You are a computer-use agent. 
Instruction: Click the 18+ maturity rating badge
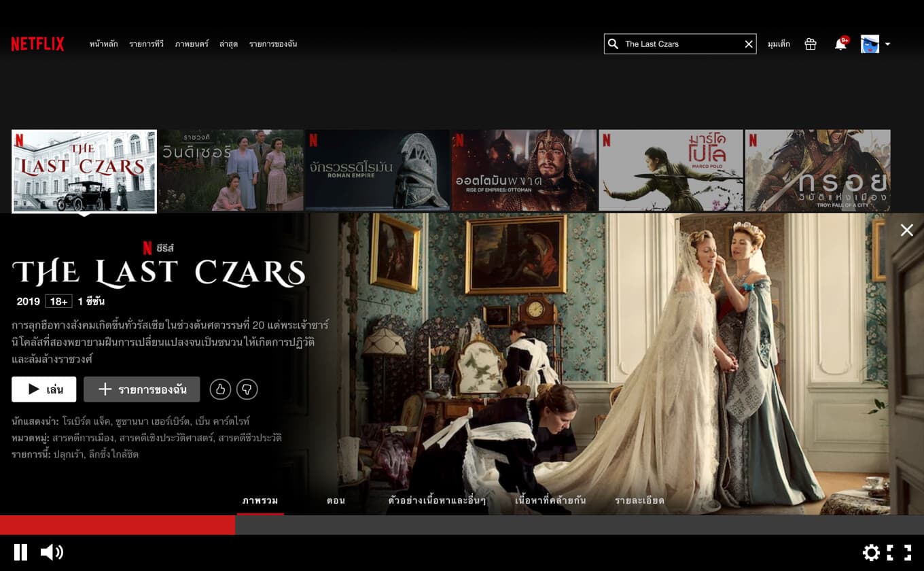coord(58,301)
